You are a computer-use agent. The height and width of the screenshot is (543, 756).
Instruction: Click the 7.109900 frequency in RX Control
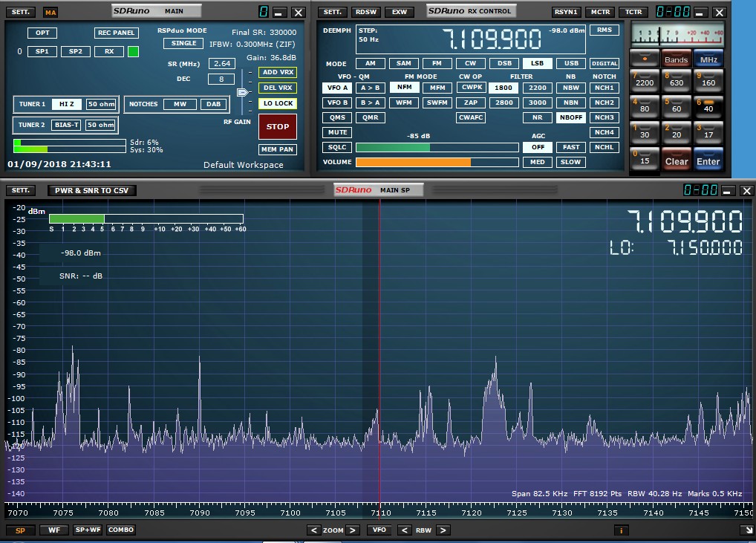[x=492, y=39]
